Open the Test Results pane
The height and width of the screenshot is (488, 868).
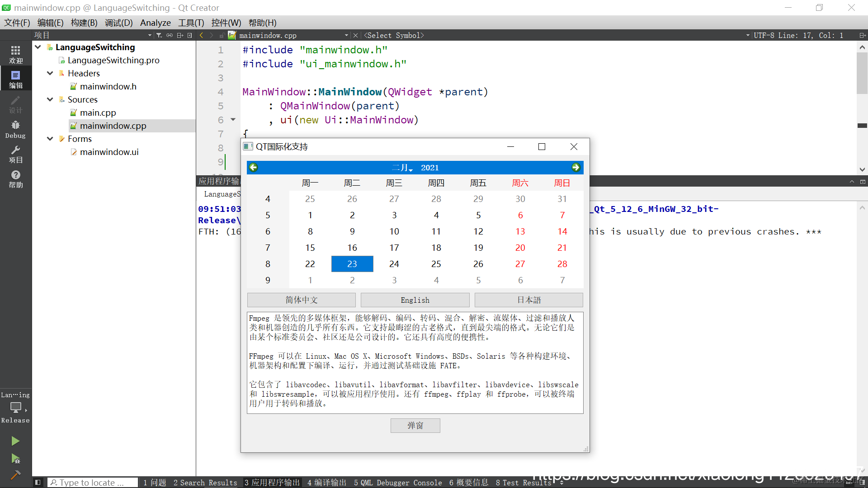tap(524, 483)
